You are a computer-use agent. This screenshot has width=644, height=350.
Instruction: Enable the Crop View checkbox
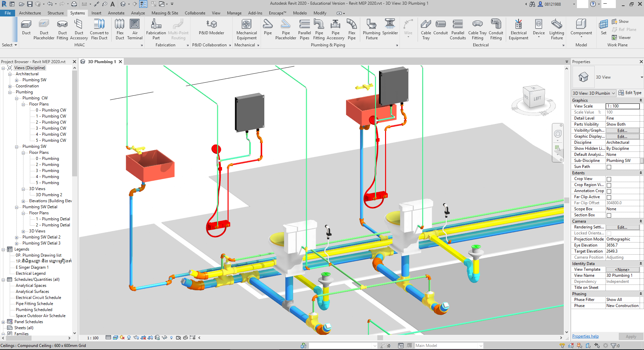[x=609, y=179]
